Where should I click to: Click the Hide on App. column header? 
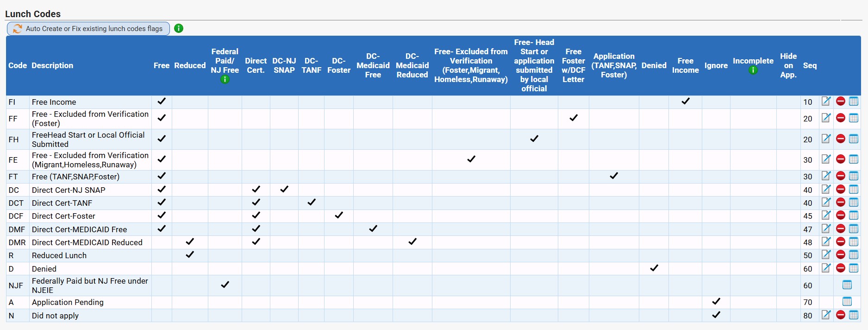click(x=788, y=65)
